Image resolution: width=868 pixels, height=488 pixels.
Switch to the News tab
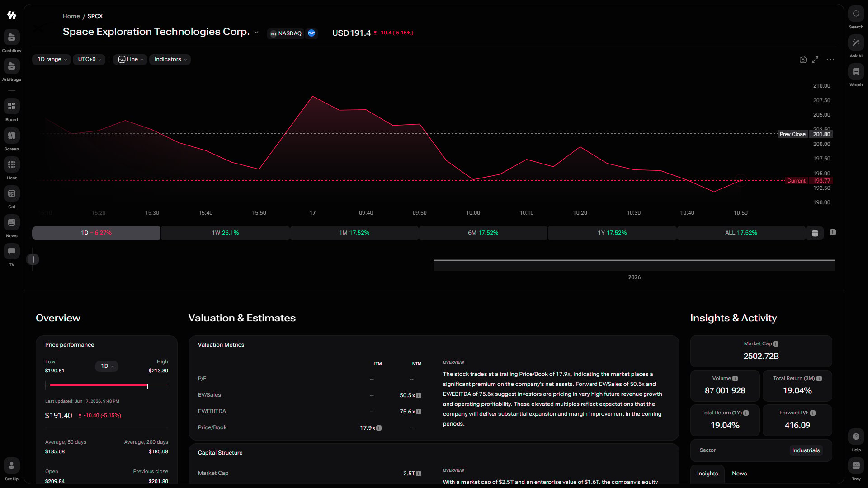click(x=740, y=474)
